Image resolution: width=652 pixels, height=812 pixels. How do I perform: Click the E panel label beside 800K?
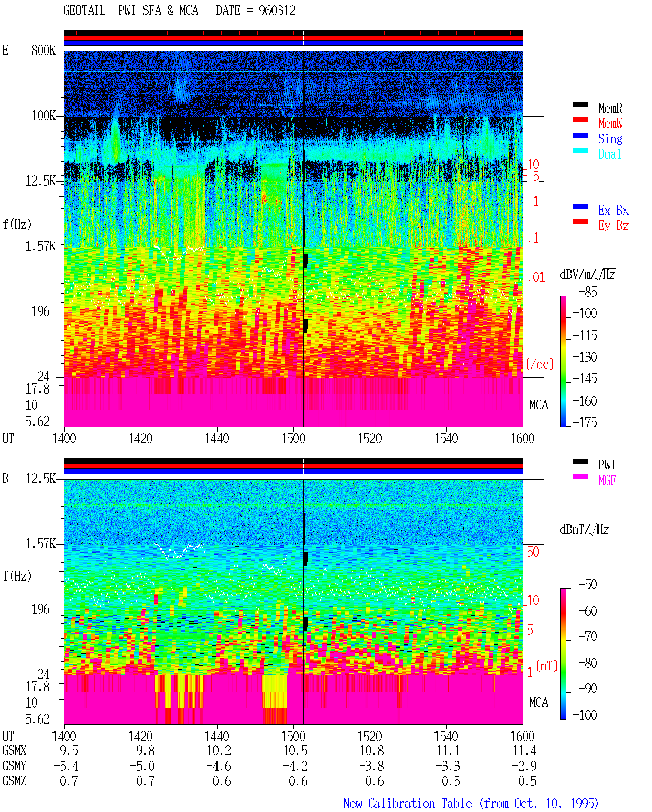(x=5, y=50)
